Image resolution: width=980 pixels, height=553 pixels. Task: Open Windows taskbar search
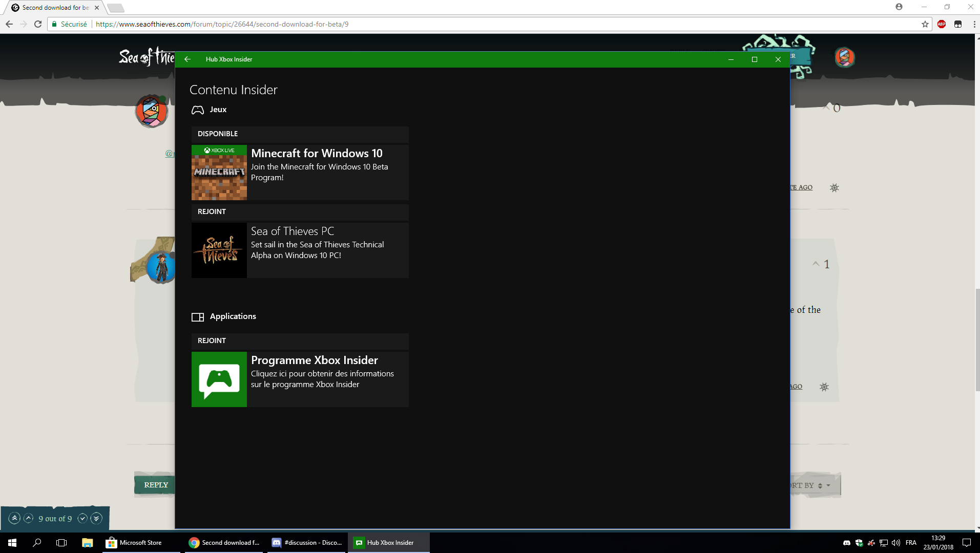click(37, 543)
